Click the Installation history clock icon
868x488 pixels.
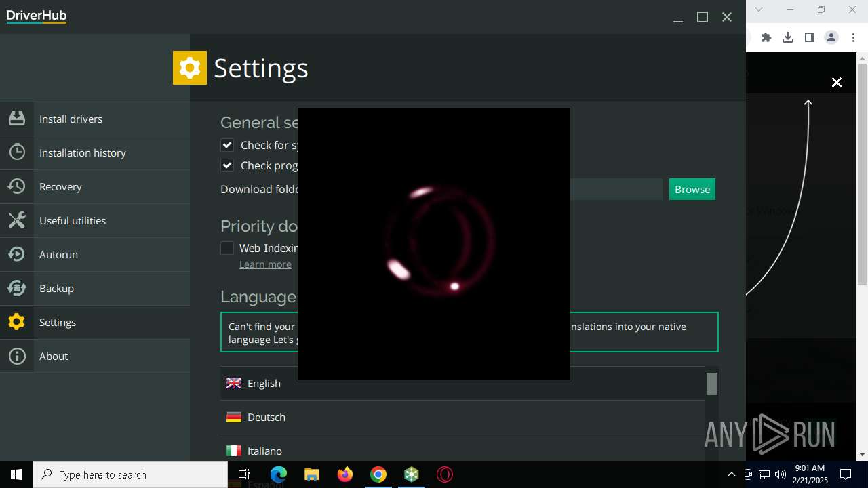tap(17, 152)
